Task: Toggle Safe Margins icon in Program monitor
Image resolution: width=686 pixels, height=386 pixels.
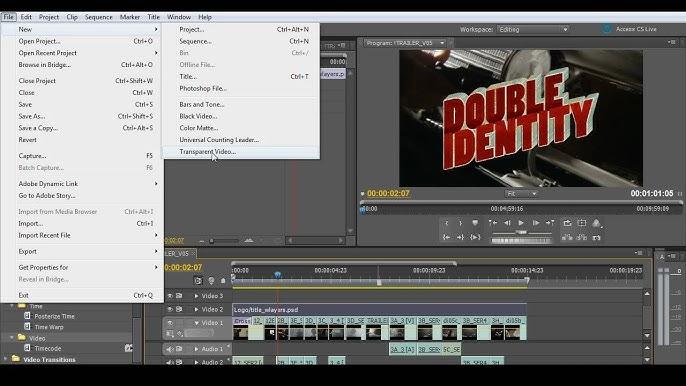Action: tap(582, 223)
